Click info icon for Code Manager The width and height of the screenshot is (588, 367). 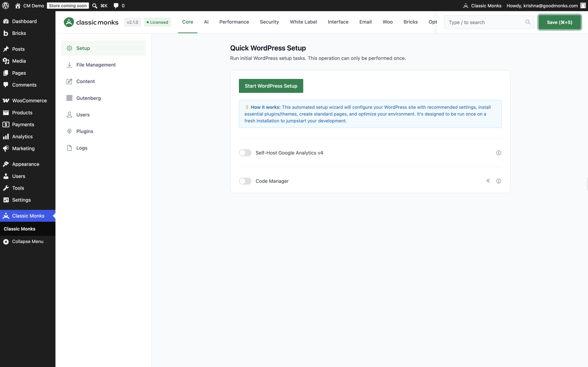tap(498, 181)
